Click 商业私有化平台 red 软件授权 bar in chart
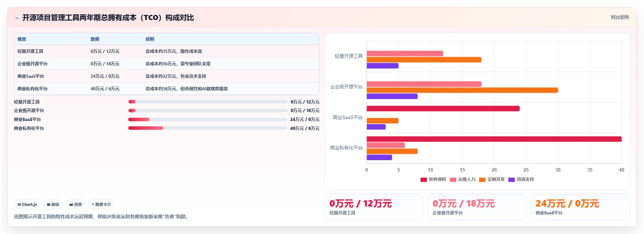644x234 pixels. 494,139
